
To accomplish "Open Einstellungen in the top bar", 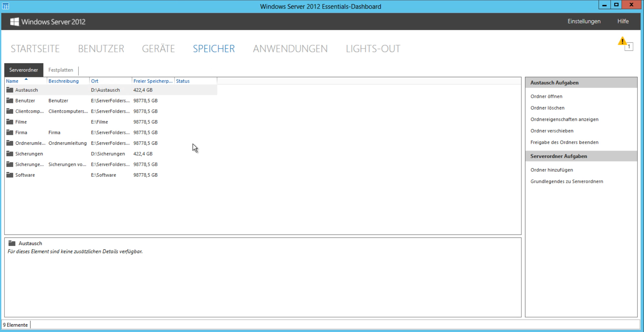I will 584,21.
